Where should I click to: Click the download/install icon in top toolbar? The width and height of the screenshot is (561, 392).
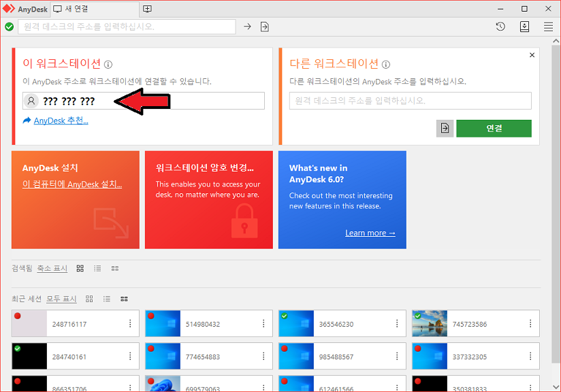(524, 27)
